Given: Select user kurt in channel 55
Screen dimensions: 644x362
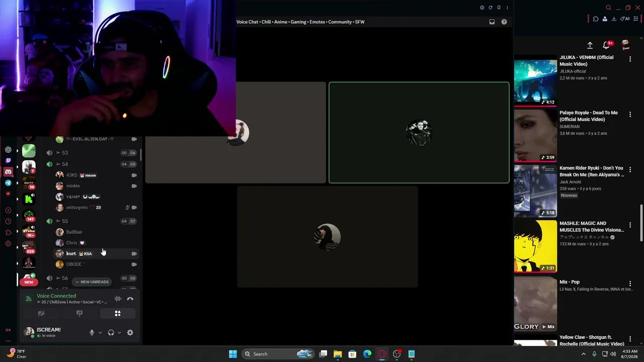Looking at the screenshot, I should click(x=96, y=253).
